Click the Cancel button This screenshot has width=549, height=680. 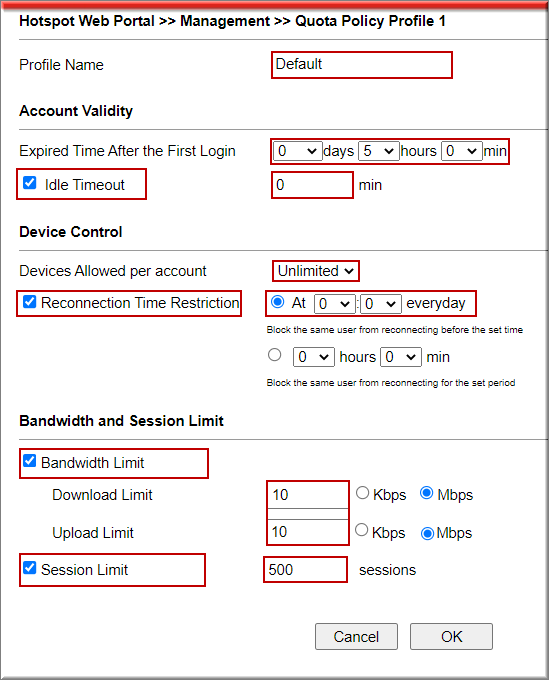(x=356, y=636)
